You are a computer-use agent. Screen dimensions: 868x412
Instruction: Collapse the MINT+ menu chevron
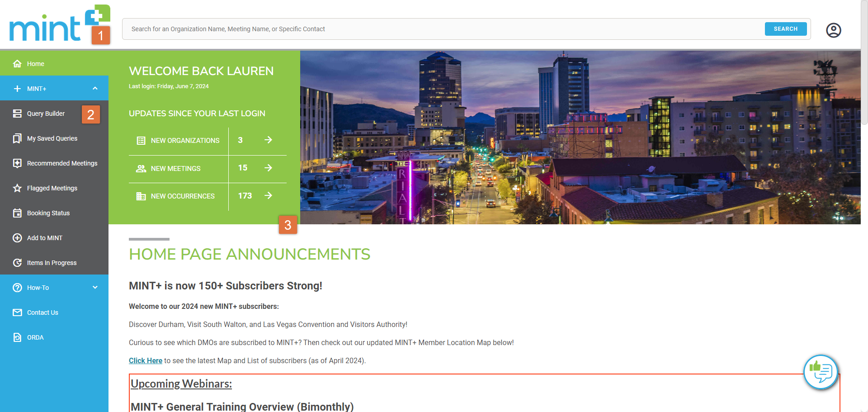(95, 88)
